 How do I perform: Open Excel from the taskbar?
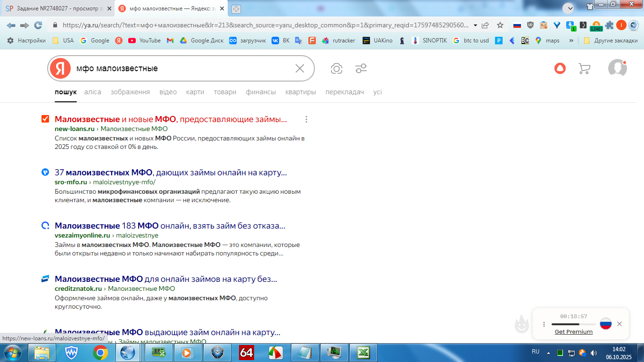363,353
